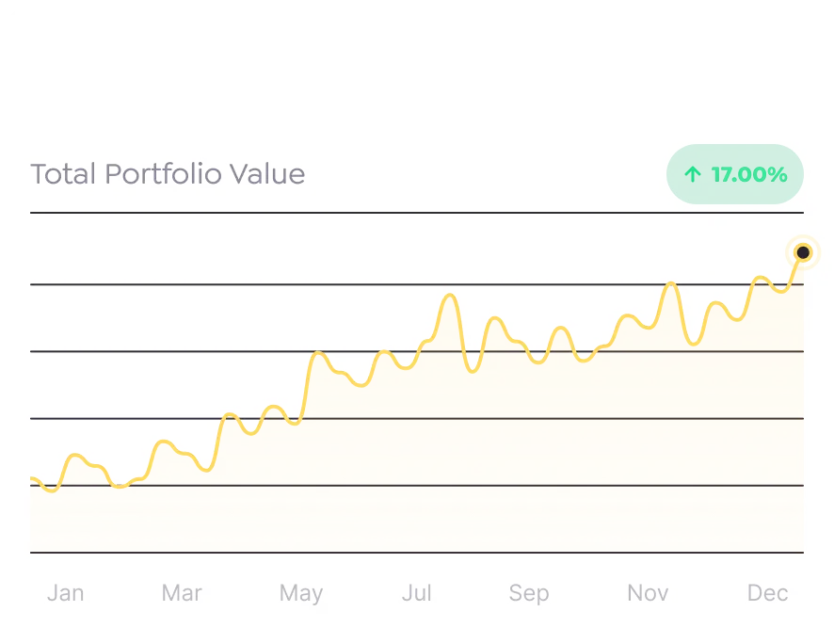Click the tall chart peak after Jul

[x=450, y=296]
